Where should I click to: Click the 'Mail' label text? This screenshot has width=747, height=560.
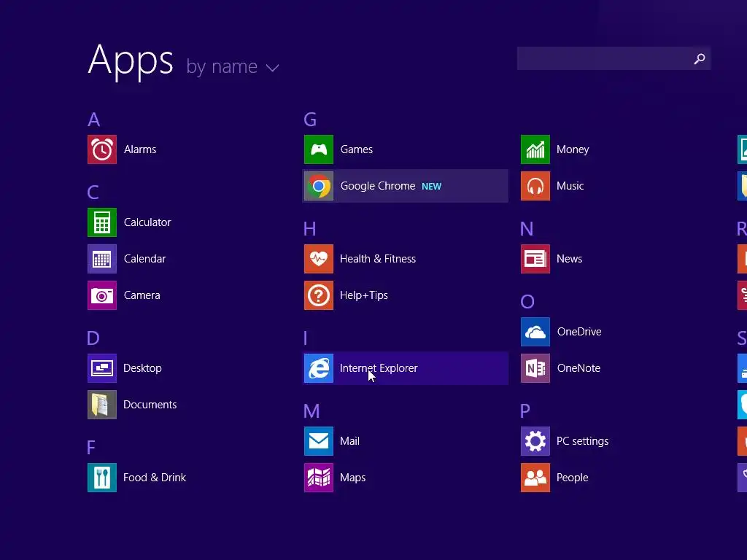(x=349, y=441)
